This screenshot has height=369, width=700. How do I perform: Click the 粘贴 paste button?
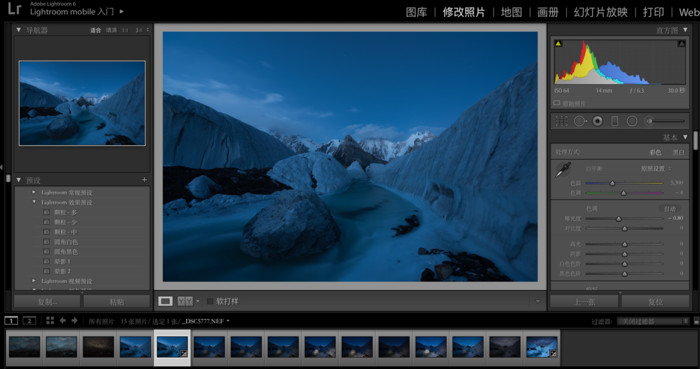pyautogui.click(x=117, y=302)
